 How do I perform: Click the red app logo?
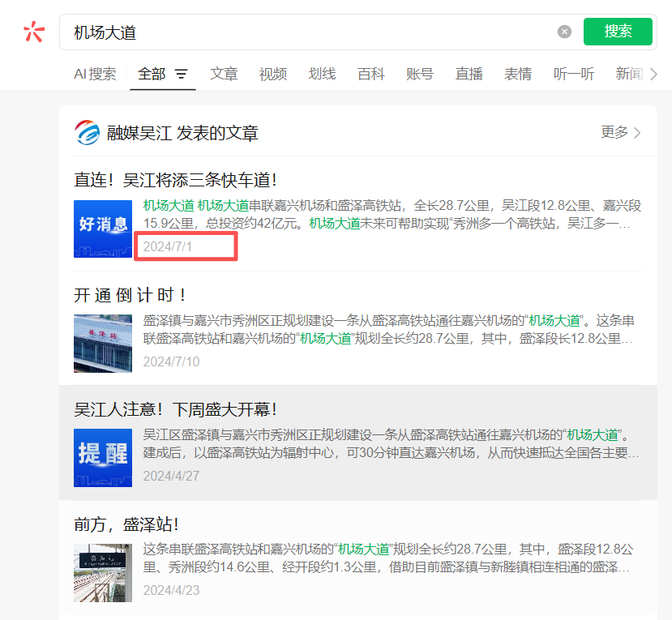coord(32,31)
